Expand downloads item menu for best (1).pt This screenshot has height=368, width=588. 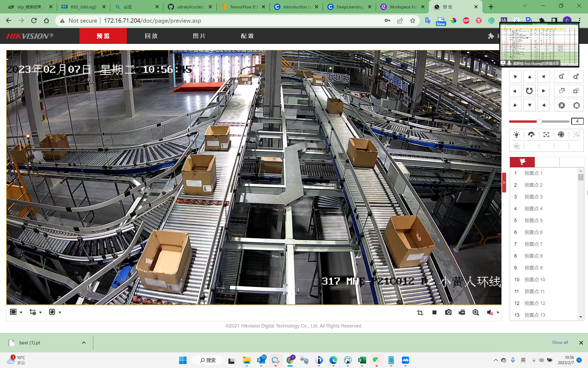84,343
